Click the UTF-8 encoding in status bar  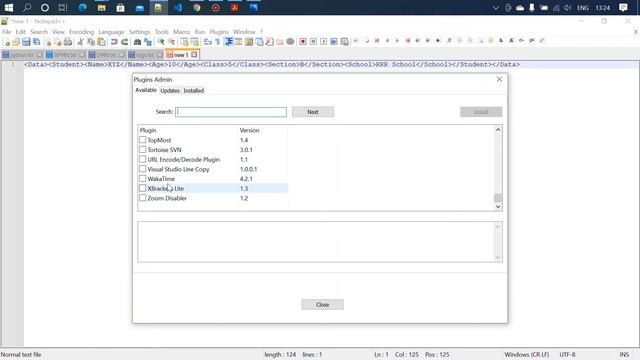567,355
